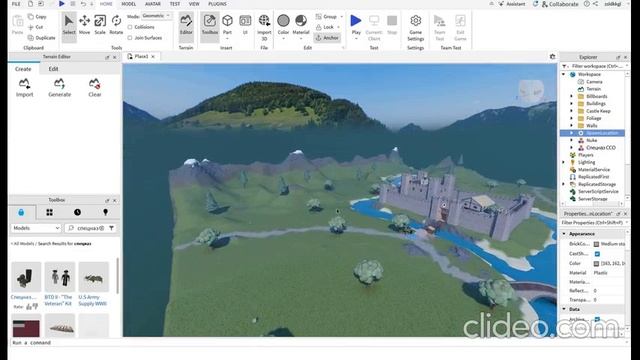640x360 pixels.
Task: Click the Filter workspace field
Action: [x=596, y=66]
